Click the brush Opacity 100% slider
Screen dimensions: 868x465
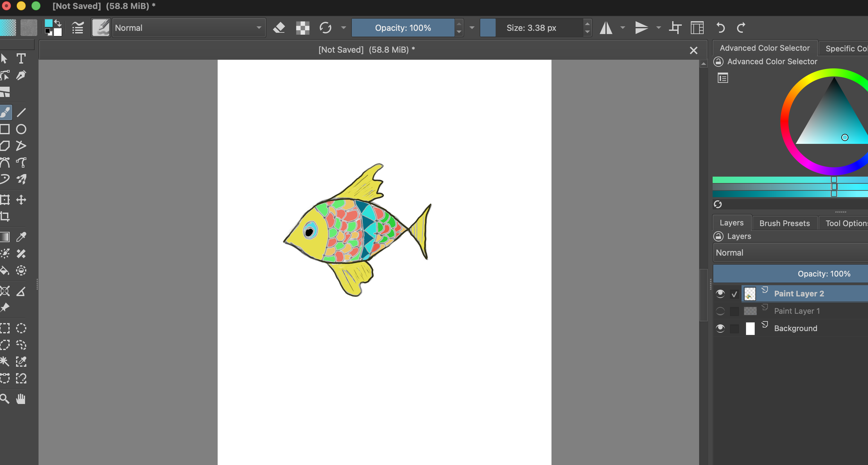coord(403,28)
